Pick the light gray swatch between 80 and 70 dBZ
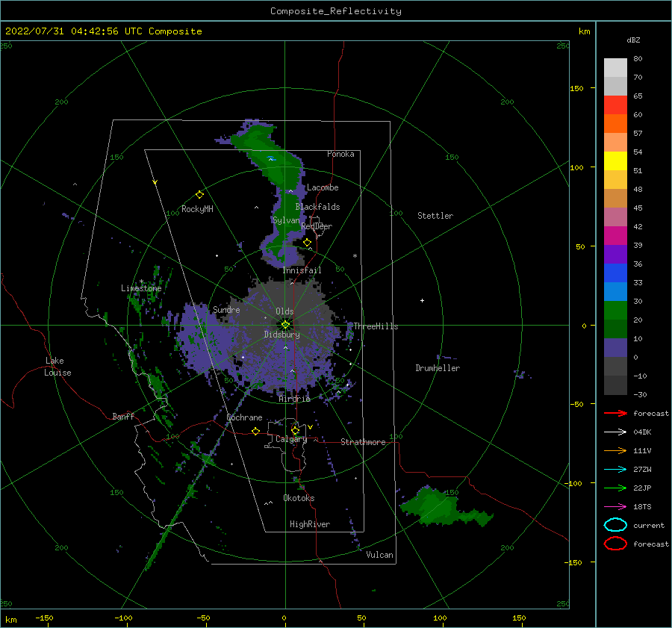 (615, 68)
